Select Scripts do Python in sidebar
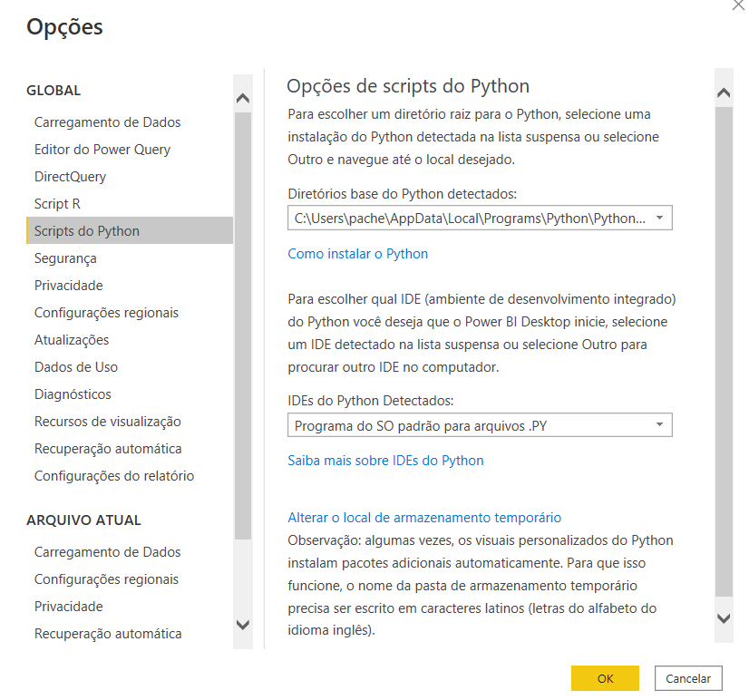The width and height of the screenshot is (749, 700). tap(130, 231)
